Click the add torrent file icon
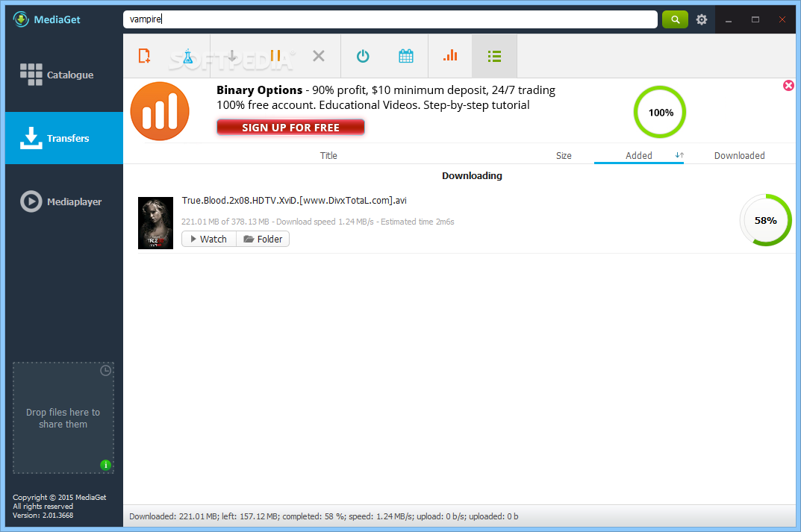 coord(145,56)
